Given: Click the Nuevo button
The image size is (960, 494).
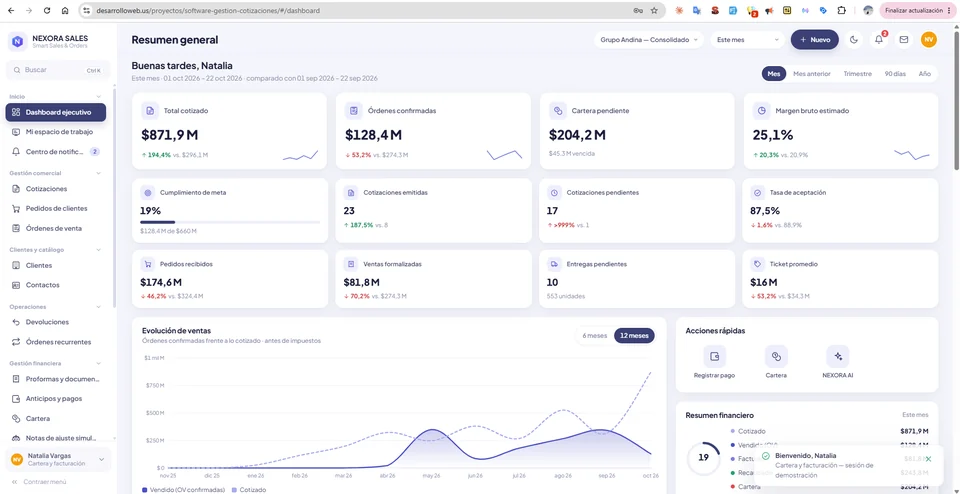Looking at the screenshot, I should [814, 40].
